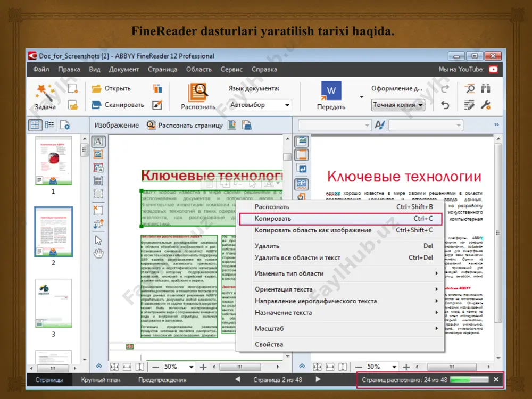
Task: Click the wrench settings icon
Action: click(x=486, y=105)
